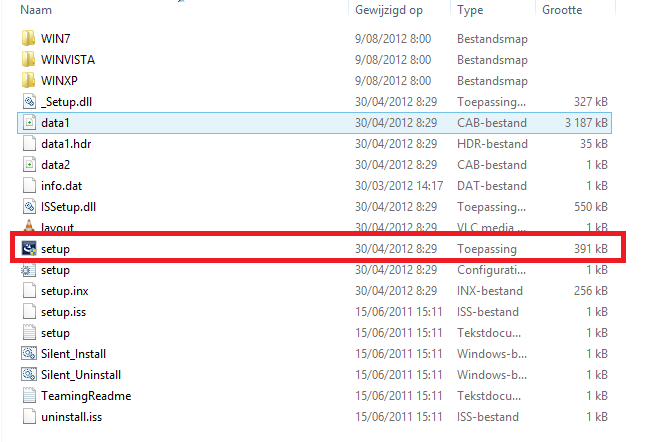648x442 pixels.
Task: Select the file name setup.iss
Action: click(63, 312)
